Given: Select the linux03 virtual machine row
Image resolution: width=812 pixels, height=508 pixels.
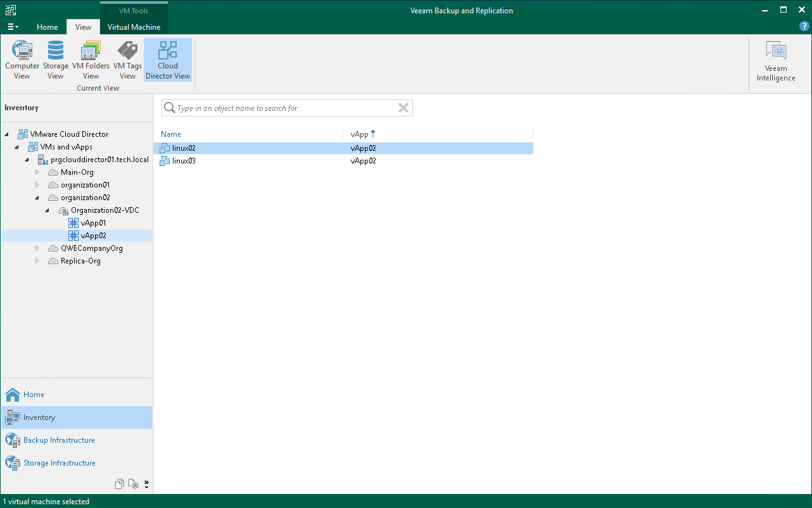Looking at the screenshot, I should [343, 161].
